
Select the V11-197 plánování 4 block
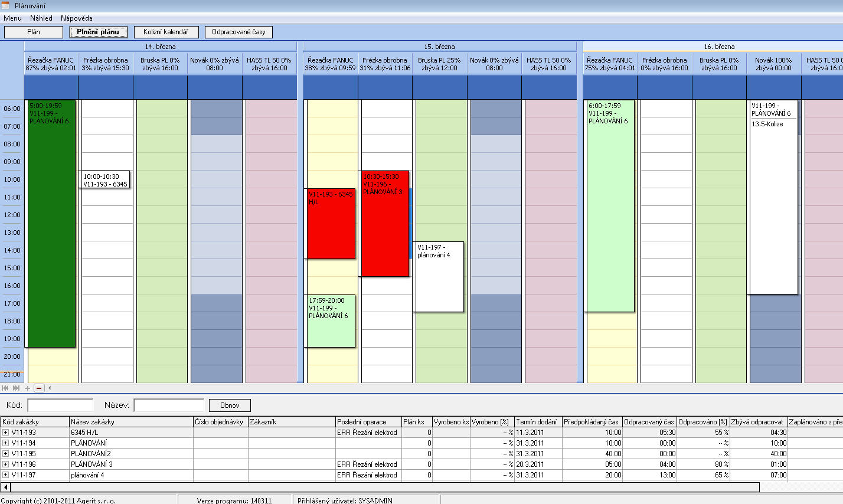tap(439, 277)
